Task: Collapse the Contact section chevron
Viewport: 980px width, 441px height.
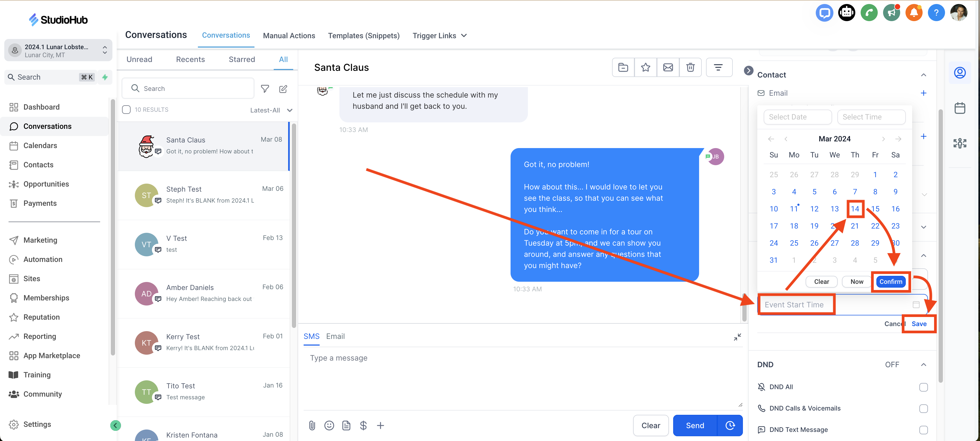Action: click(x=923, y=75)
